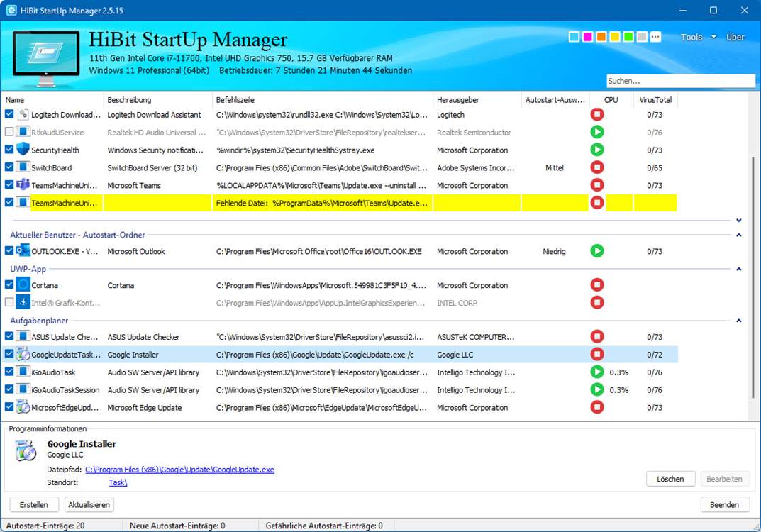Click the Löschen button
Viewport: 761px width, 532px height.
[670, 479]
